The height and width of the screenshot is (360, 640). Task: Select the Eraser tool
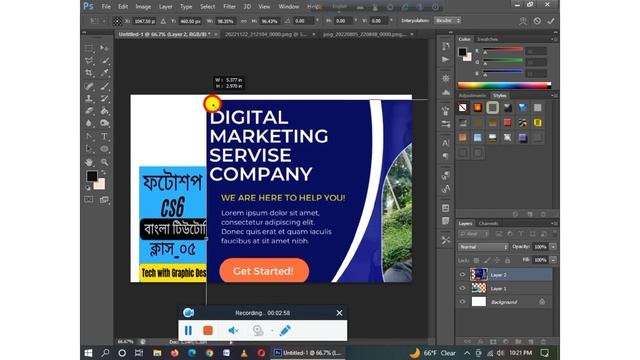[x=89, y=111]
